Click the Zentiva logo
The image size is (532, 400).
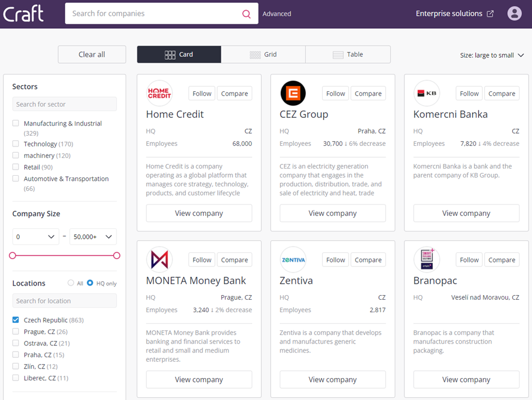click(293, 260)
